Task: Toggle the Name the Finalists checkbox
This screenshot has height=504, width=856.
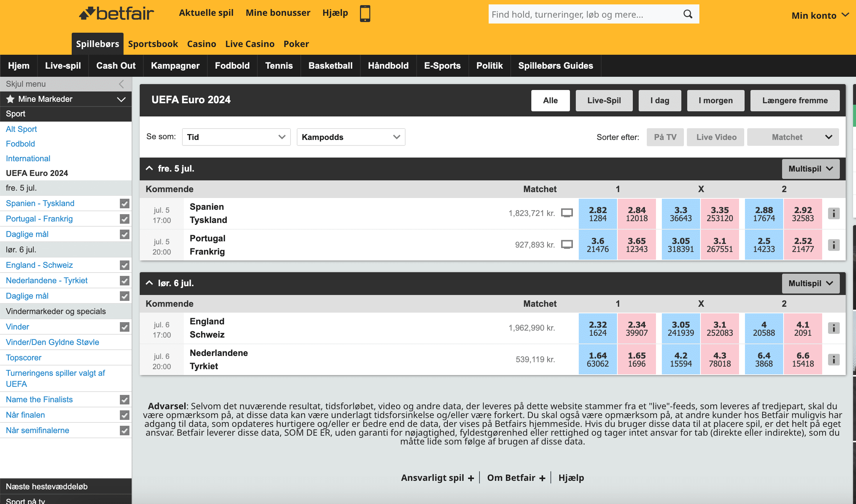Action: [x=125, y=400]
